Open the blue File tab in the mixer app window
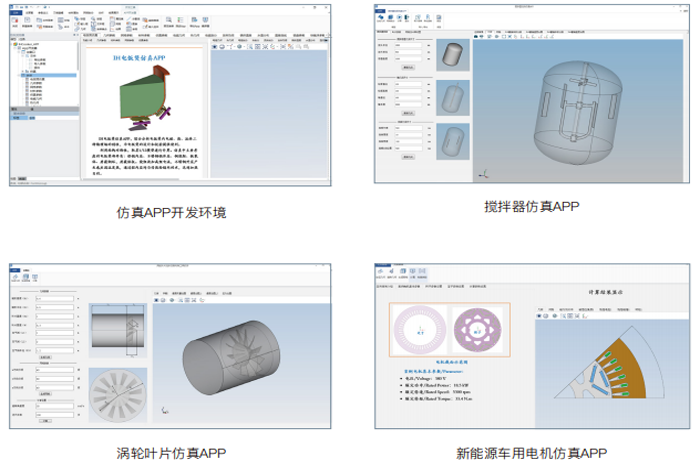The width and height of the screenshot is (700, 465). (379, 11)
